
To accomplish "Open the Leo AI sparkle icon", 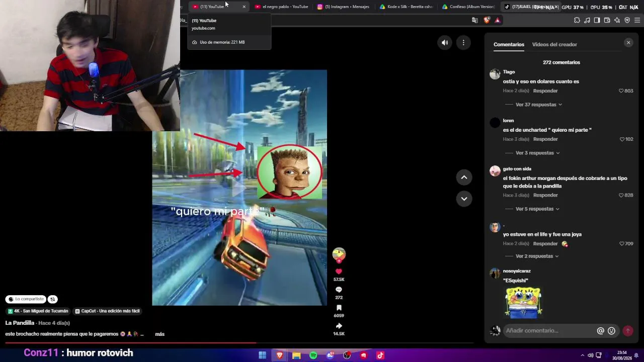I will [617, 20].
